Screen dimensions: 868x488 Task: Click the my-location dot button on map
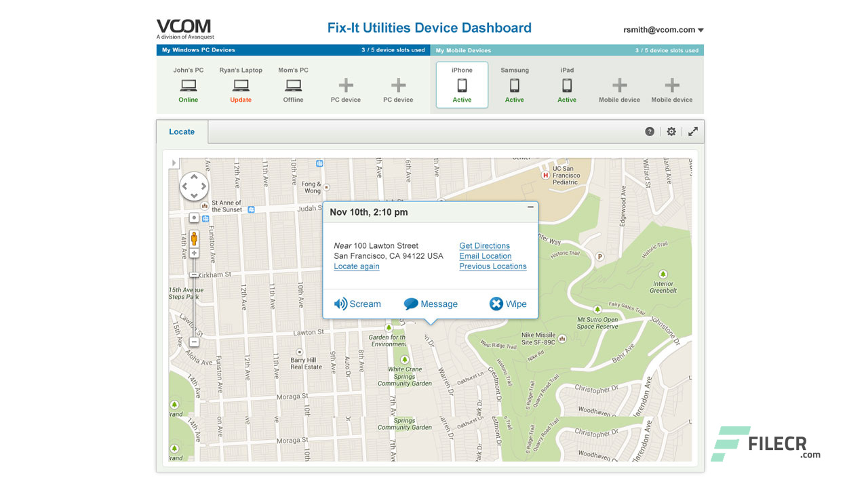click(x=194, y=218)
